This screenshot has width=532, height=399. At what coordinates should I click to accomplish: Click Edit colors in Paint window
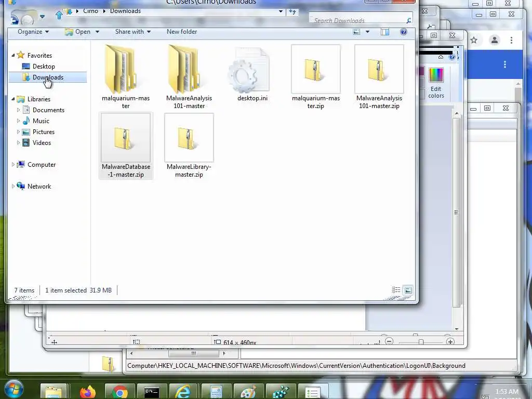[436, 83]
